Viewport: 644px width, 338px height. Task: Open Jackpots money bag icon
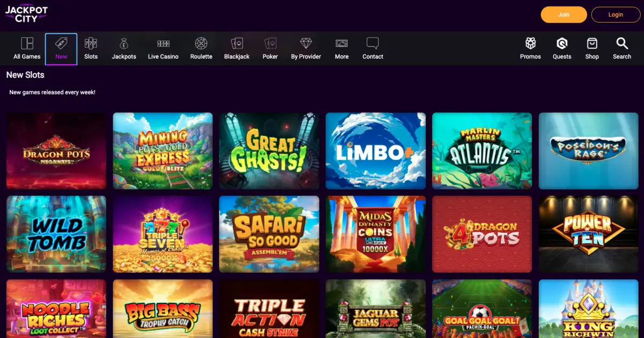tap(124, 43)
